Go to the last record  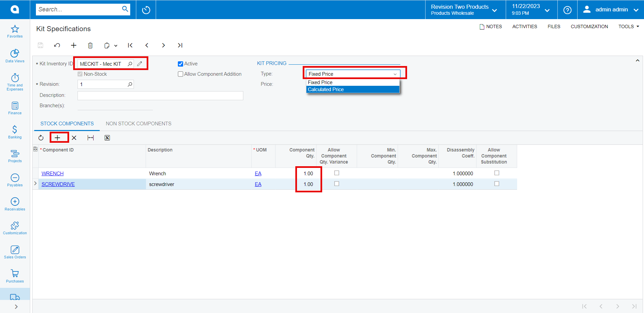(180, 45)
